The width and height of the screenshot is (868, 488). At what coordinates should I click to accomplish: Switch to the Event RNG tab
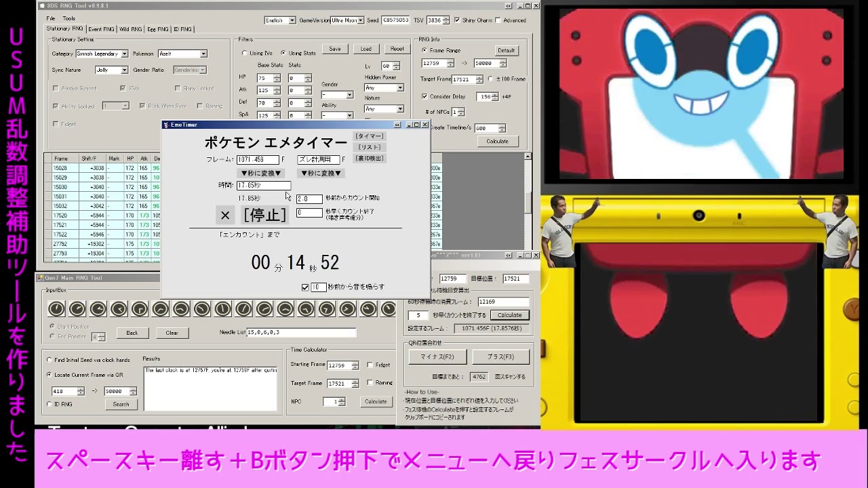101,29
